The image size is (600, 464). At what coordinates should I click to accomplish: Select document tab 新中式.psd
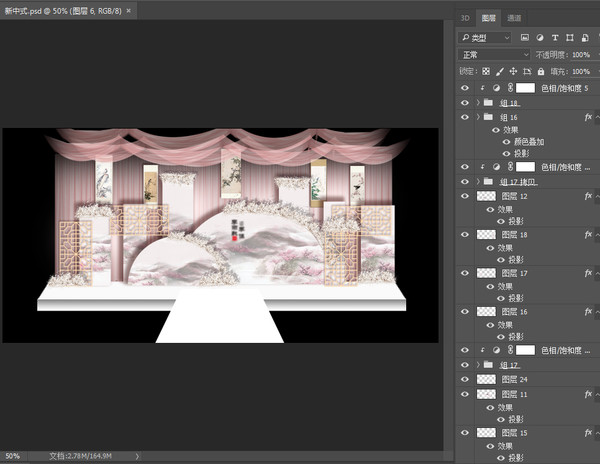point(63,11)
